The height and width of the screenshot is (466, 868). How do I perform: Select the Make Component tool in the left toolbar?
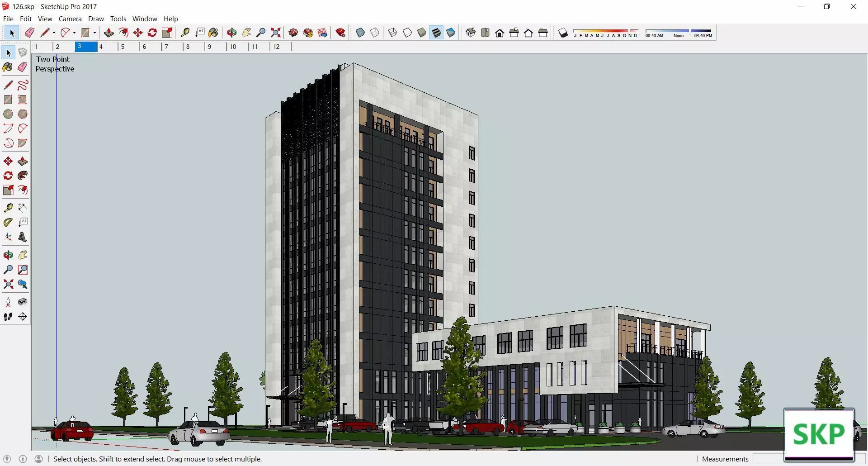[23, 52]
